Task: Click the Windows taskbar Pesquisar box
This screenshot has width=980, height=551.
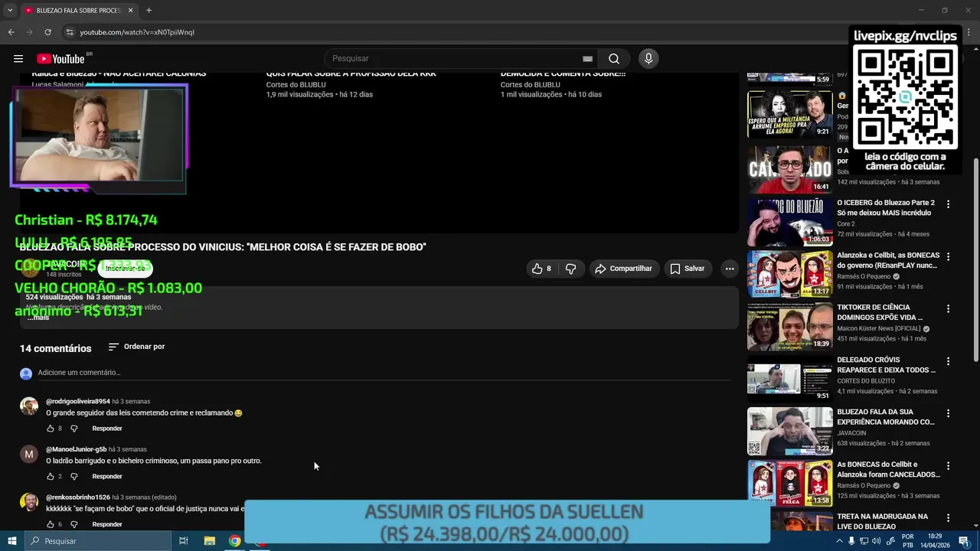Action: point(98,541)
